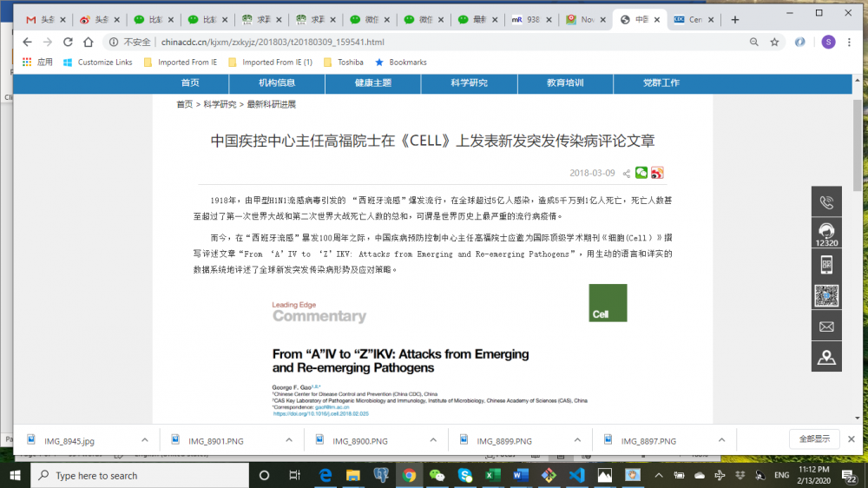Share article via green WeChat icon
The height and width of the screenshot is (488, 868).
(x=641, y=173)
